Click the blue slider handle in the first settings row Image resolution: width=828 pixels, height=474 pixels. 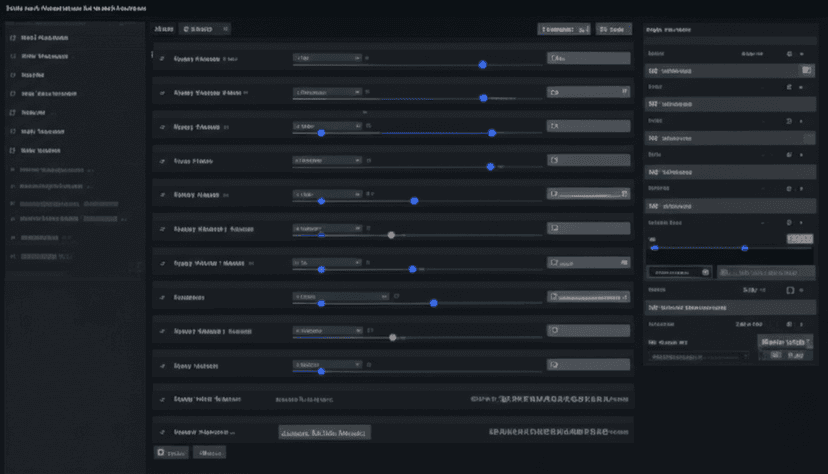[482, 64]
